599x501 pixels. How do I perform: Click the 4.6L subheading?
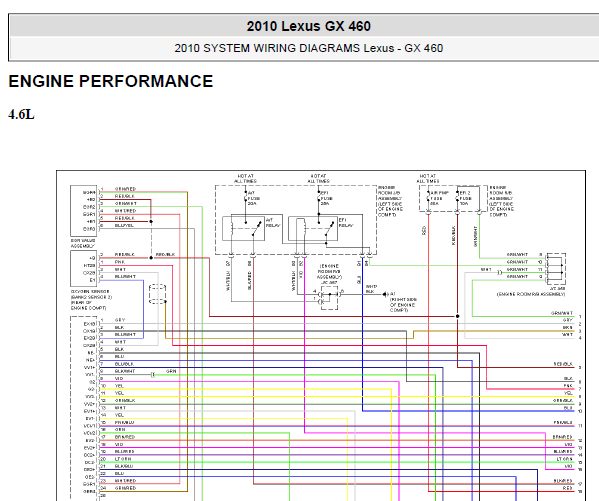tap(21, 114)
